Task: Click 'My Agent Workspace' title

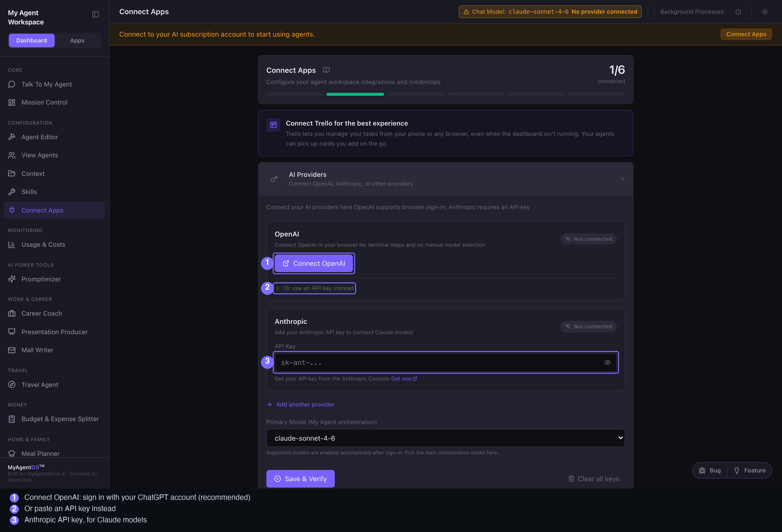Action: 26,18
